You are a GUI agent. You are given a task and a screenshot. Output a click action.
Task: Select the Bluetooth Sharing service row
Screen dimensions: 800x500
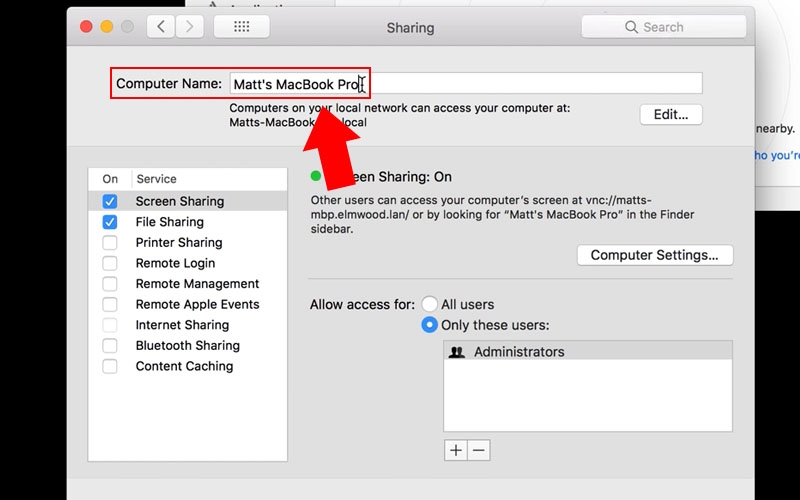pos(188,345)
